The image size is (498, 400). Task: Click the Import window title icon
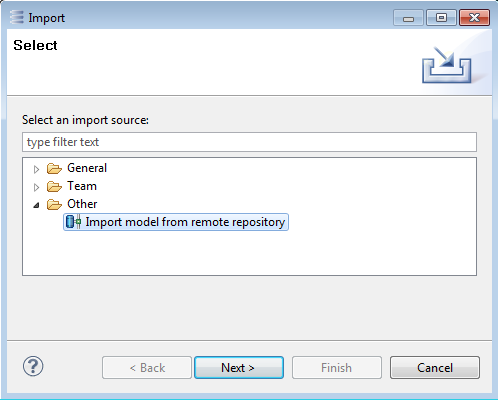pyautogui.click(x=17, y=17)
